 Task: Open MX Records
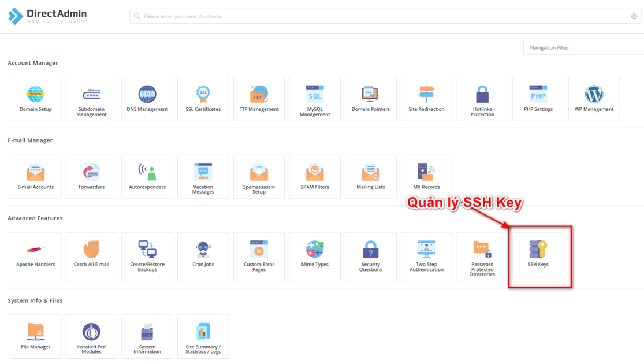(427, 177)
